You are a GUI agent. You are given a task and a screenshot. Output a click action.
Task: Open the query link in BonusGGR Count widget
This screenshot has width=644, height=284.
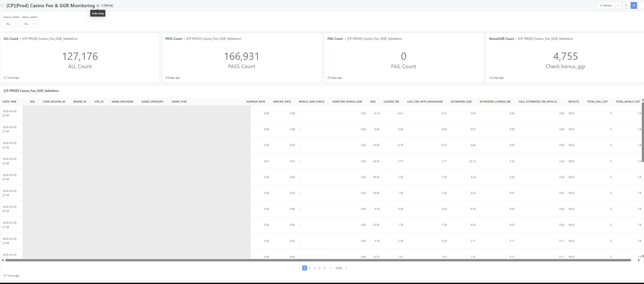545,39
